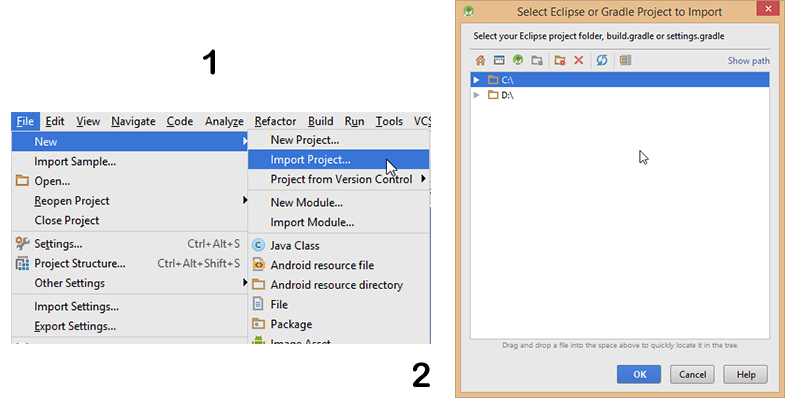Refresh the file tree with the blue arrows
800x400 pixels.
602,61
